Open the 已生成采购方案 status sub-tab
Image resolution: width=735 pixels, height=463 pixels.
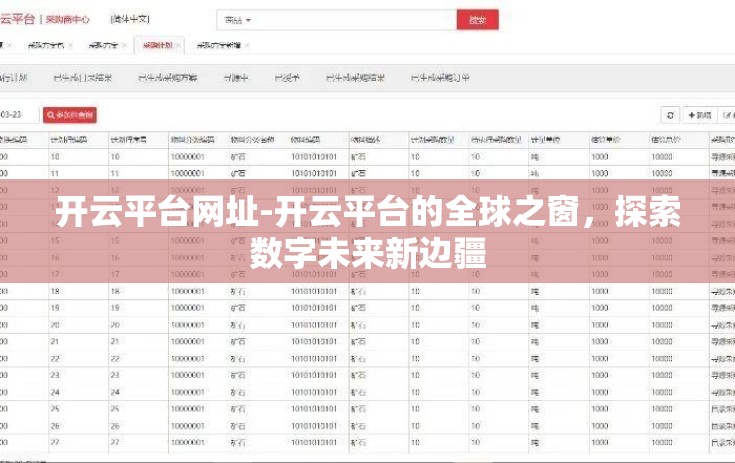click(x=167, y=77)
